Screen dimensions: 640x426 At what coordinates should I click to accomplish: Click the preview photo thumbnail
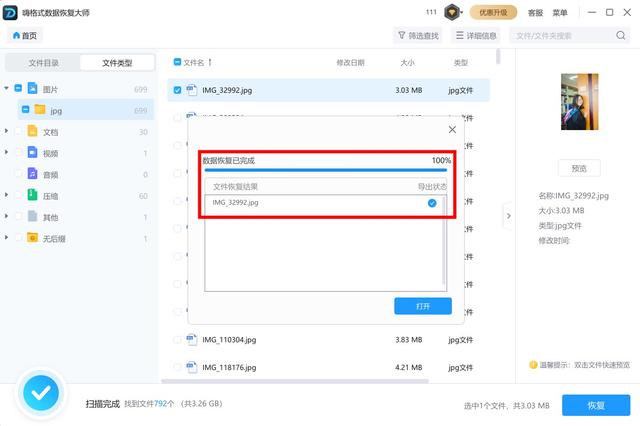click(x=580, y=102)
